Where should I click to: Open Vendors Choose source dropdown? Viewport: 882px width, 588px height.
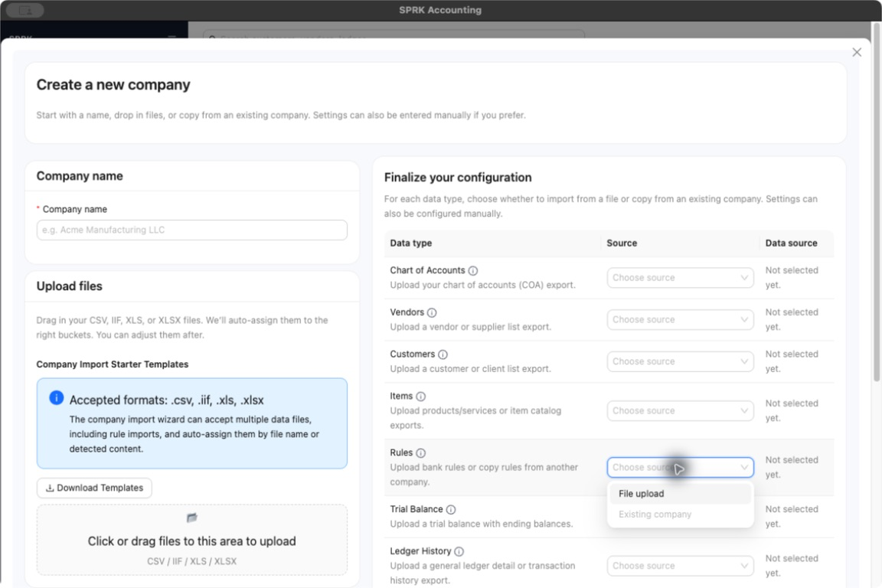click(680, 319)
